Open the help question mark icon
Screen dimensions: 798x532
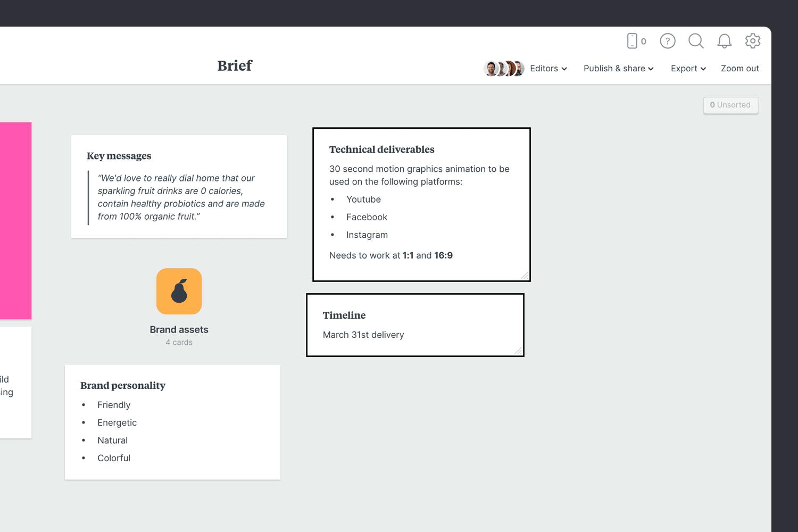tap(667, 41)
